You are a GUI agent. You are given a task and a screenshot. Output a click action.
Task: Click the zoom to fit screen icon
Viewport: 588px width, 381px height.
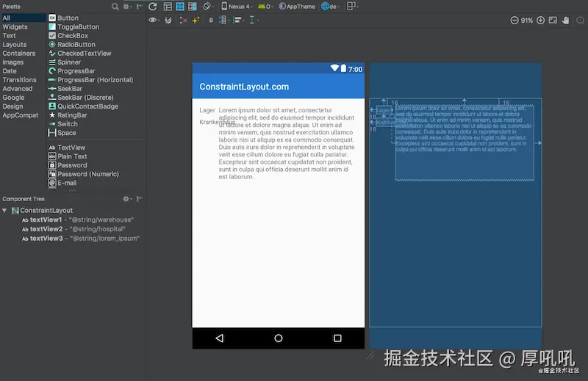click(553, 21)
